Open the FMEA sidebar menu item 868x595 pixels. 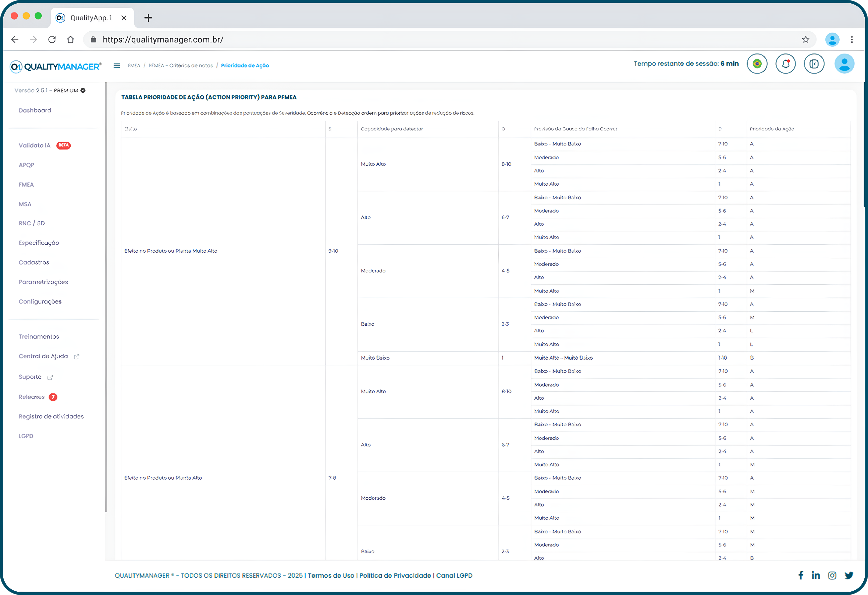pos(26,184)
